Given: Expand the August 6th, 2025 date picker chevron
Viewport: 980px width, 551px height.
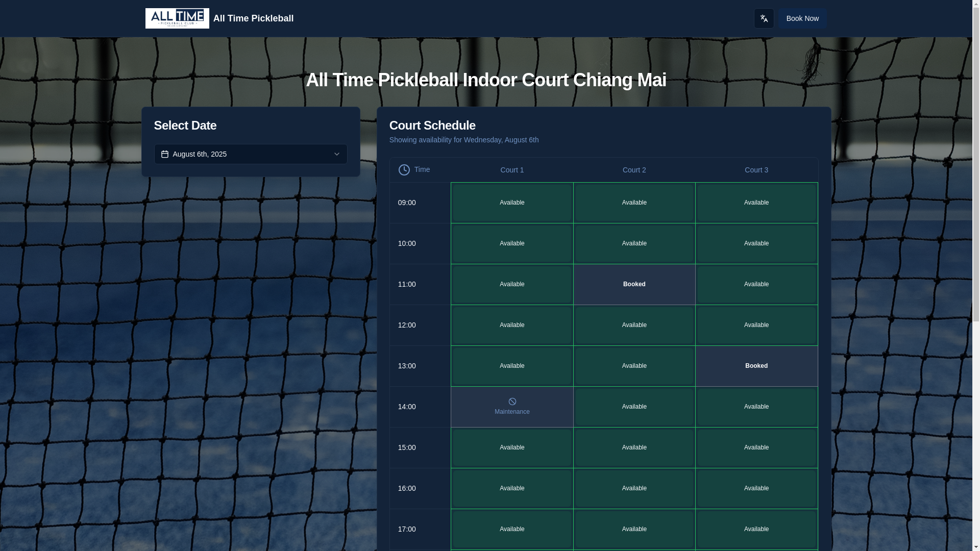Looking at the screenshot, I should tap(337, 154).
